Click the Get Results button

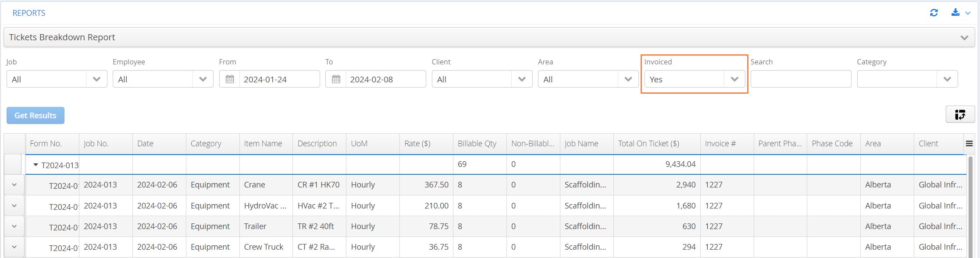click(36, 115)
